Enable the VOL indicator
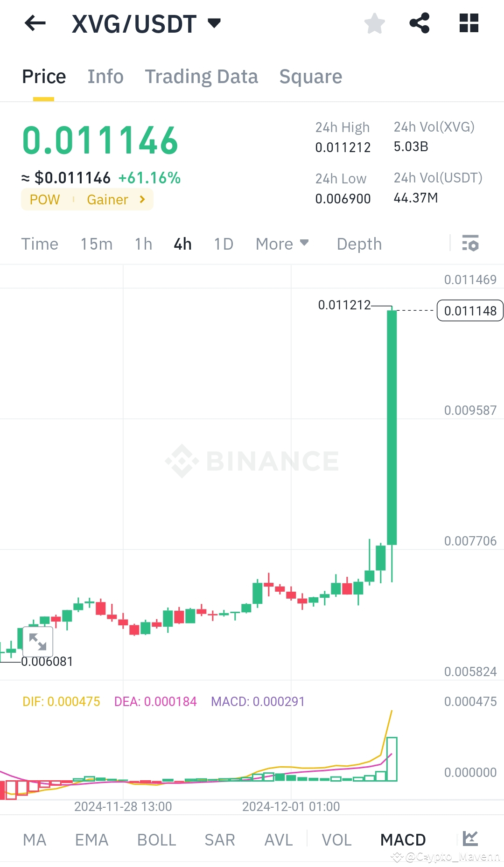The image size is (504, 867). (x=336, y=839)
